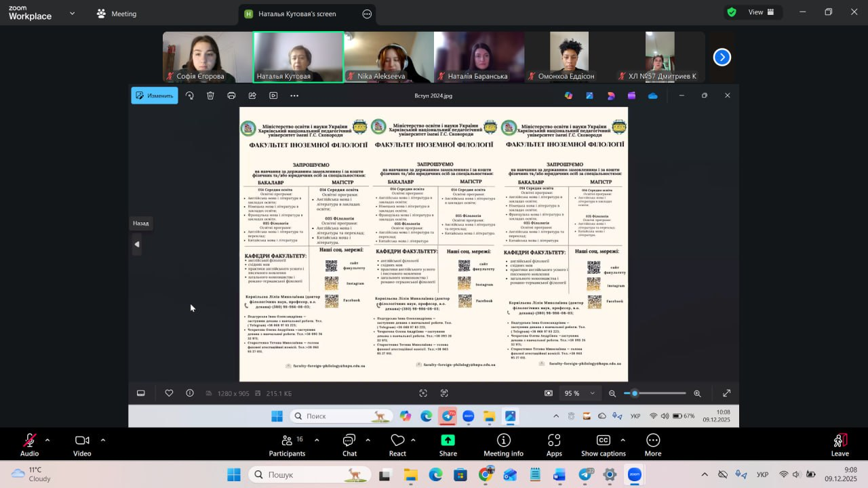Image resolution: width=868 pixels, height=488 pixels.
Task: Select the Meeting tab in title bar
Action: coord(117,14)
